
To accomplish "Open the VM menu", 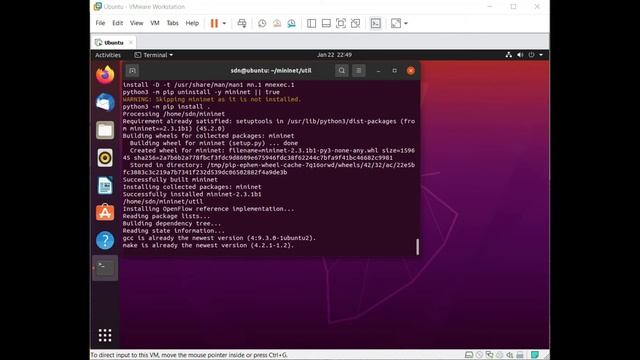I will coord(155,23).
